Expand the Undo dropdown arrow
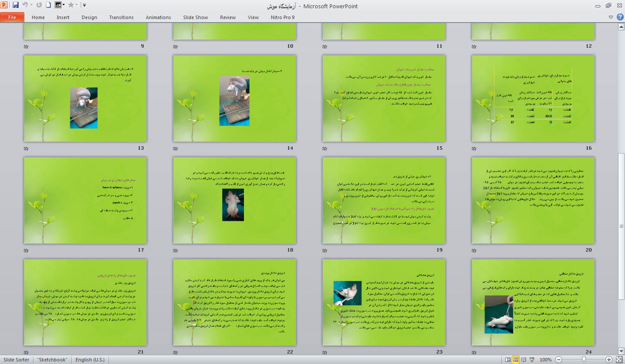This screenshot has width=625, height=364. (31, 6)
